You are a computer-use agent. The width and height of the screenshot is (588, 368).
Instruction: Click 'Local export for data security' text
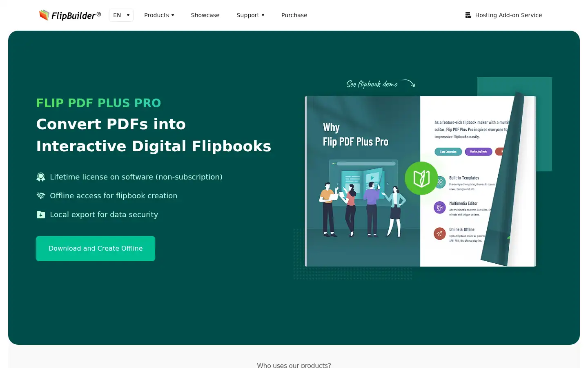click(x=104, y=215)
